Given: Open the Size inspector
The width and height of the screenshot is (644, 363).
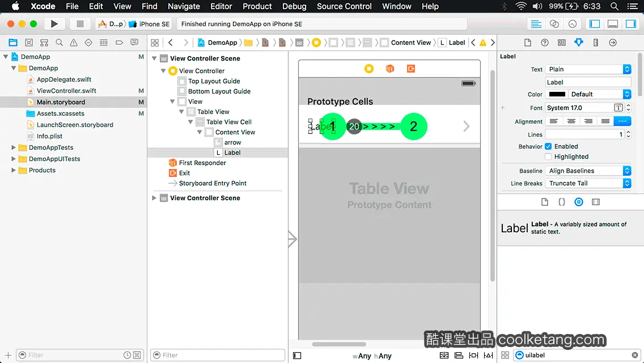Looking at the screenshot, I should [x=596, y=43].
